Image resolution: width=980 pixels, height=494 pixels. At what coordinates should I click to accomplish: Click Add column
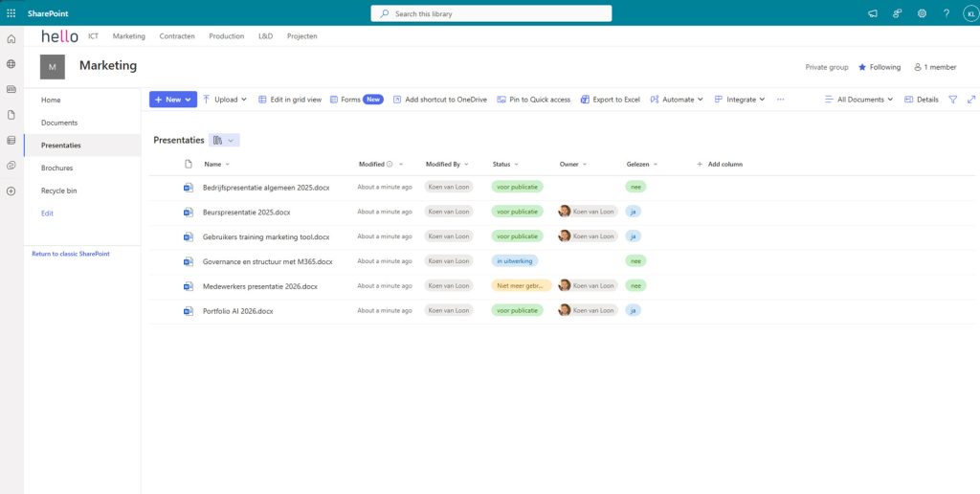pyautogui.click(x=720, y=164)
